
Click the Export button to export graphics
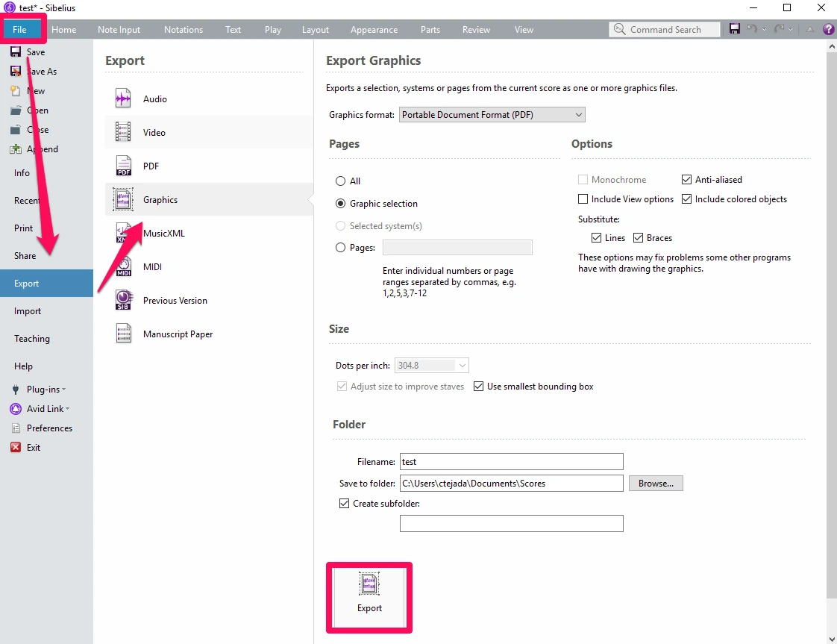coord(369,596)
